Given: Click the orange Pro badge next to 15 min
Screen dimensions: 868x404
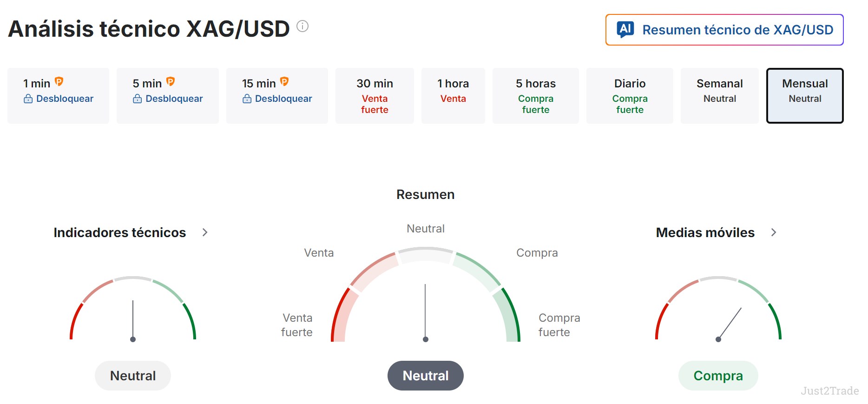Looking at the screenshot, I should point(284,82).
